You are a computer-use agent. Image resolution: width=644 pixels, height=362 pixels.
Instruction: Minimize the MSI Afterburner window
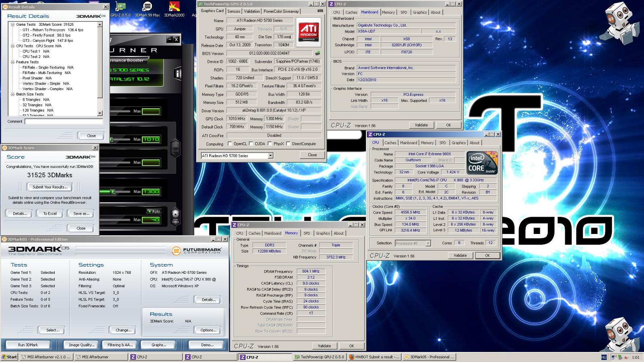point(169,39)
